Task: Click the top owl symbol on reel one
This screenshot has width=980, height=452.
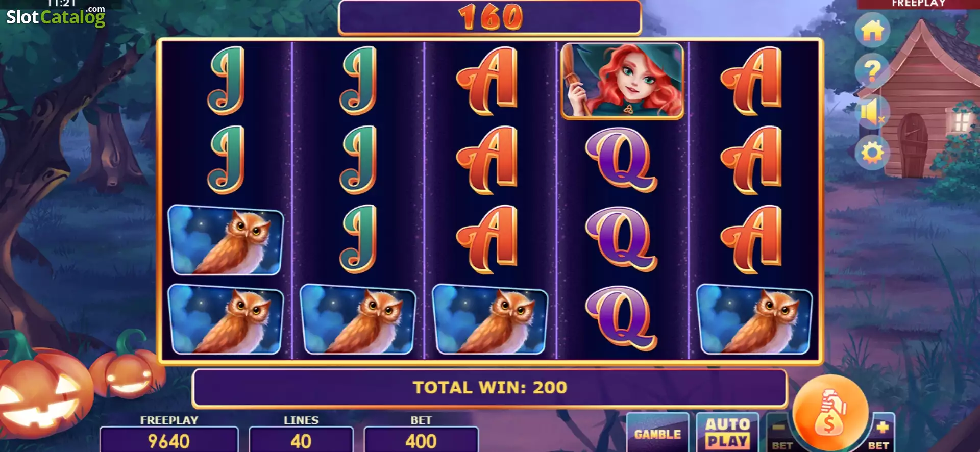Action: 226,240
